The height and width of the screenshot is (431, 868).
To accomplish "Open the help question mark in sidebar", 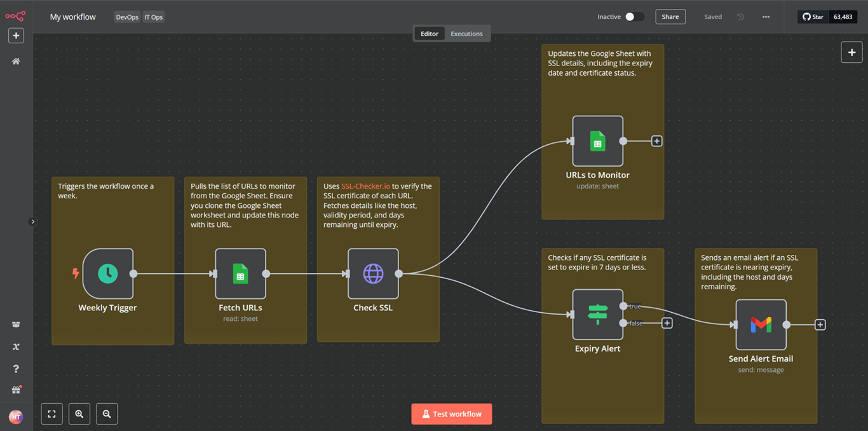I will click(x=15, y=368).
